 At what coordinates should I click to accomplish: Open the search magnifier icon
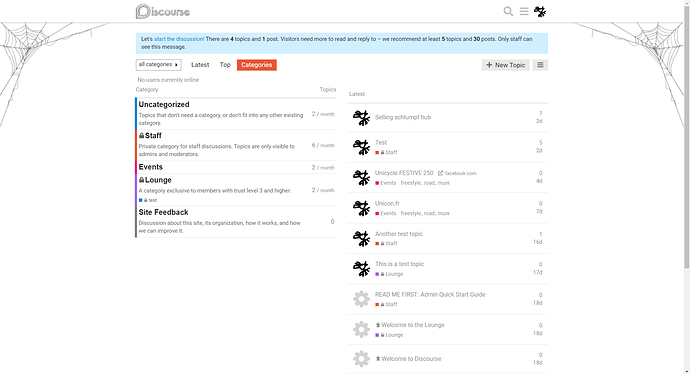pos(508,11)
